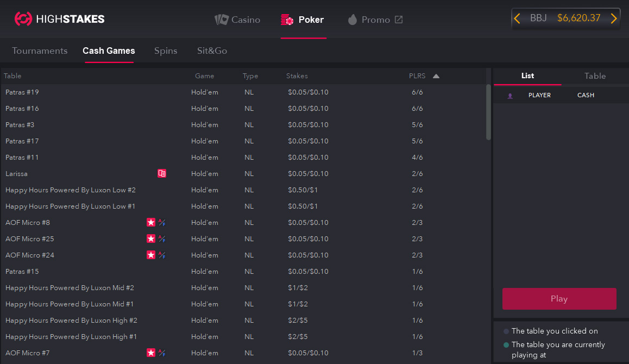Click the star icon on AOF Micro #7
The image size is (629, 364).
click(151, 353)
